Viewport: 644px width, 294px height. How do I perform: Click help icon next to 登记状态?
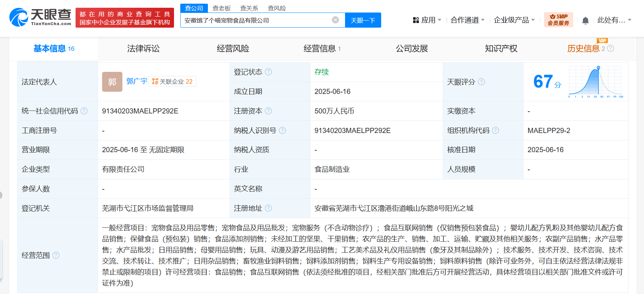(x=268, y=72)
